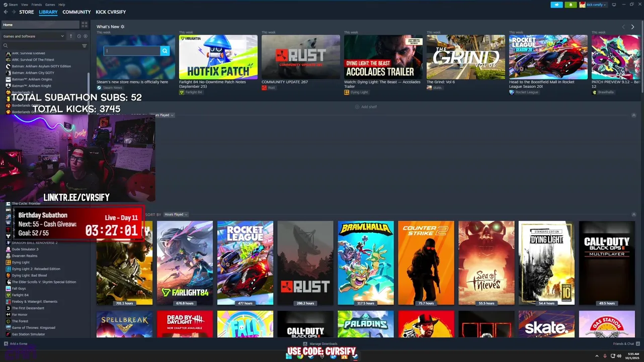The image size is (644, 362).
Task: Open the announcements megaphone button
Action: 556,5
